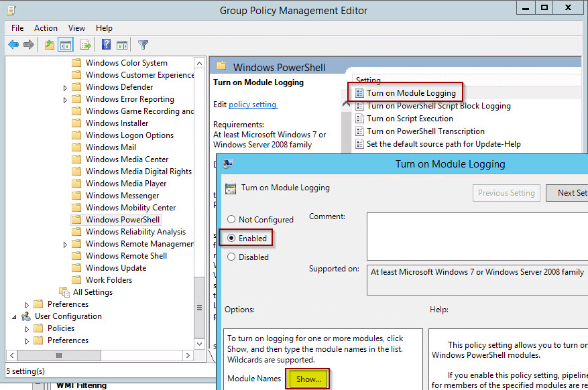Screen dimensions: 588x390
Task: Click the PowerShell Script Block Logging policy icon
Action: tap(359, 106)
